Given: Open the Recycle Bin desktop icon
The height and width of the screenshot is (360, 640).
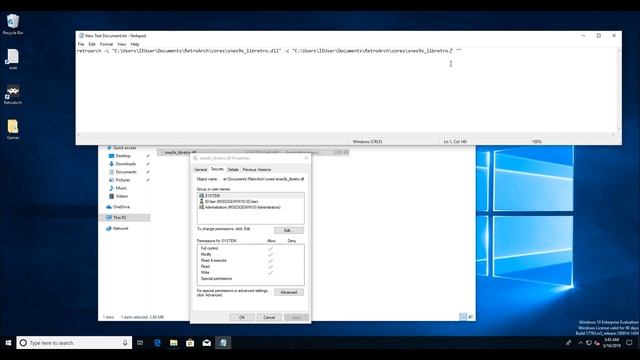Looking at the screenshot, I should tap(13, 24).
